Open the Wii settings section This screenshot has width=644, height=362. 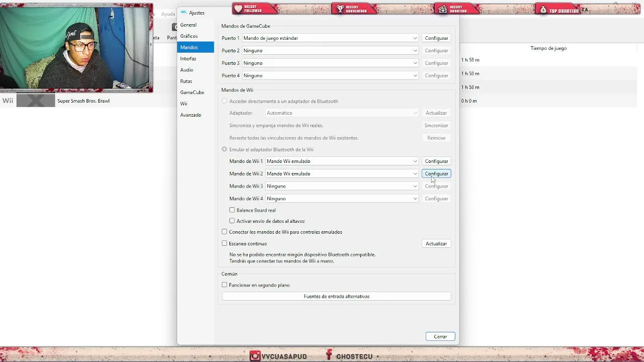[196, 104]
